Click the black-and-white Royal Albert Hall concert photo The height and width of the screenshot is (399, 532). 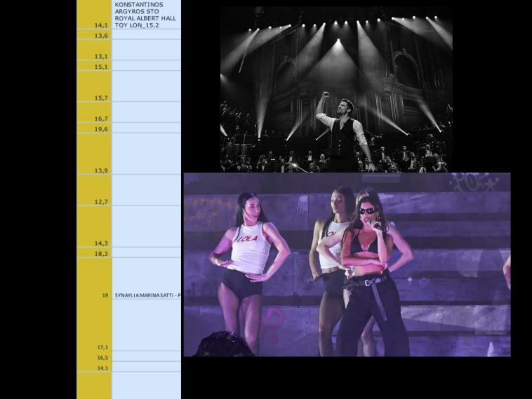pos(336,89)
